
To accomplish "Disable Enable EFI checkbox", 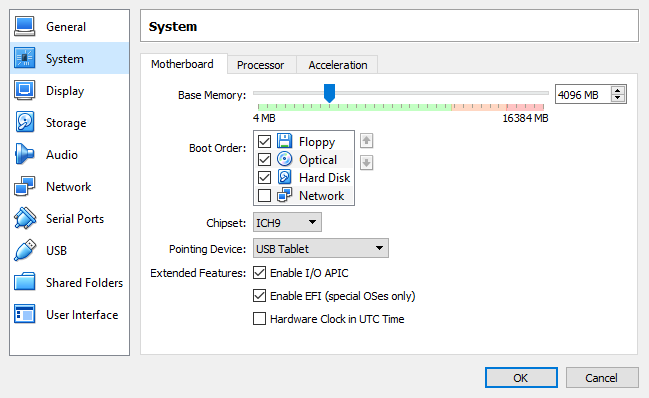I will point(260,296).
